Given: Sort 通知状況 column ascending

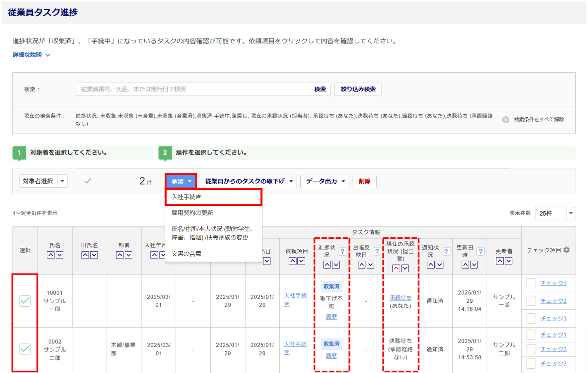Looking at the screenshot, I should coord(431,265).
